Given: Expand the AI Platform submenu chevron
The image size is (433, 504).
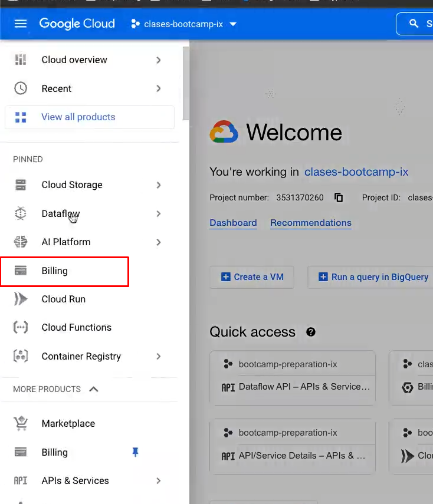Looking at the screenshot, I should tap(158, 242).
